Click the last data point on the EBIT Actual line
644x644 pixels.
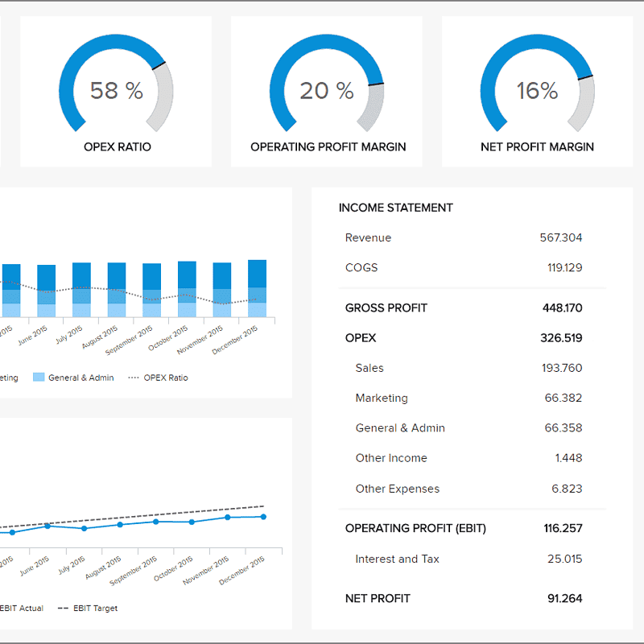click(x=262, y=517)
